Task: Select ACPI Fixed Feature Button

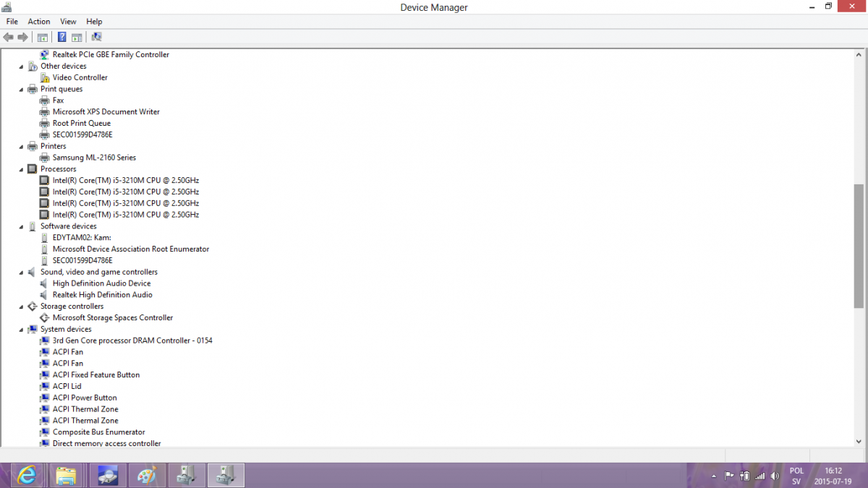Action: 96,375
